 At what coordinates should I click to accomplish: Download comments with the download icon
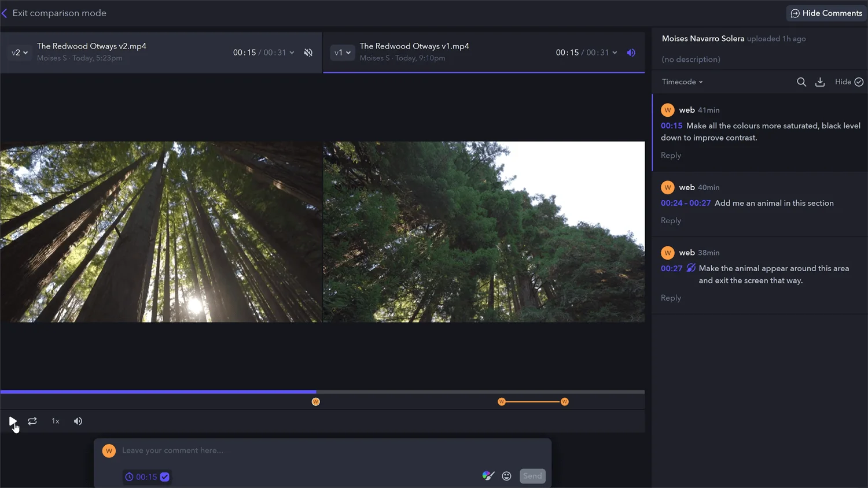pyautogui.click(x=820, y=82)
